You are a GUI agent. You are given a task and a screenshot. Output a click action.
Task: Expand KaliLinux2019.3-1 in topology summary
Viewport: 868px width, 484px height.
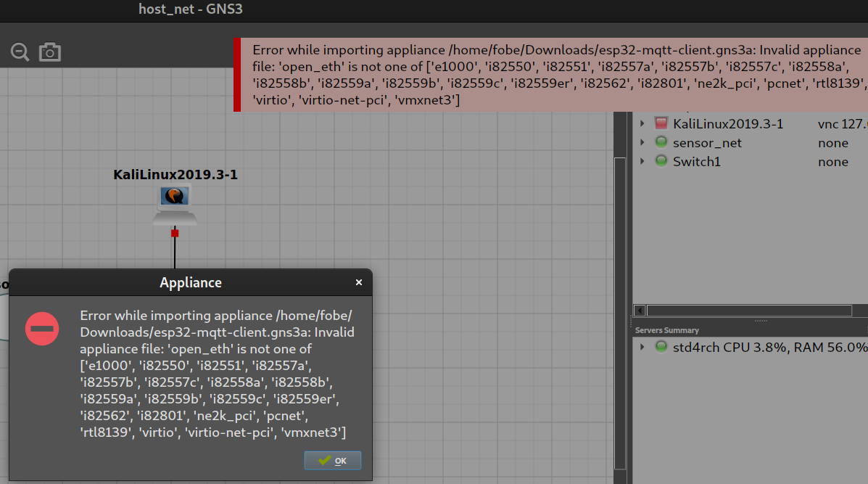[x=642, y=123]
